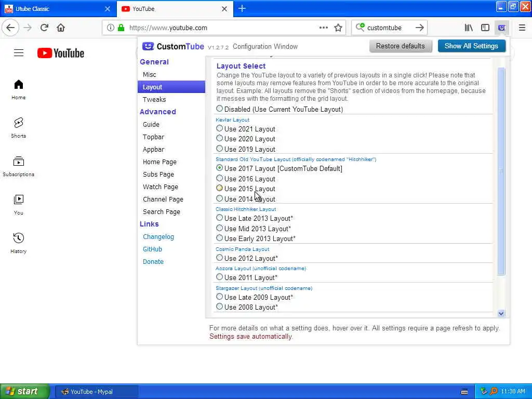532x399 pixels.
Task: Click Restore defaults button
Action: tap(401, 46)
